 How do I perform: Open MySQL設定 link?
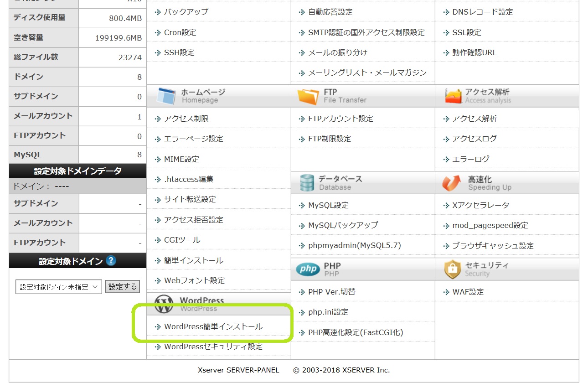328,205
